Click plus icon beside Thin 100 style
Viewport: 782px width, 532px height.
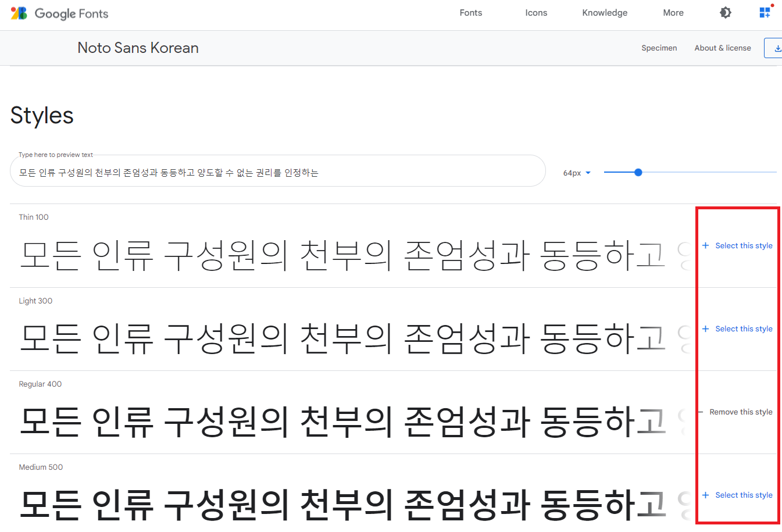click(705, 245)
